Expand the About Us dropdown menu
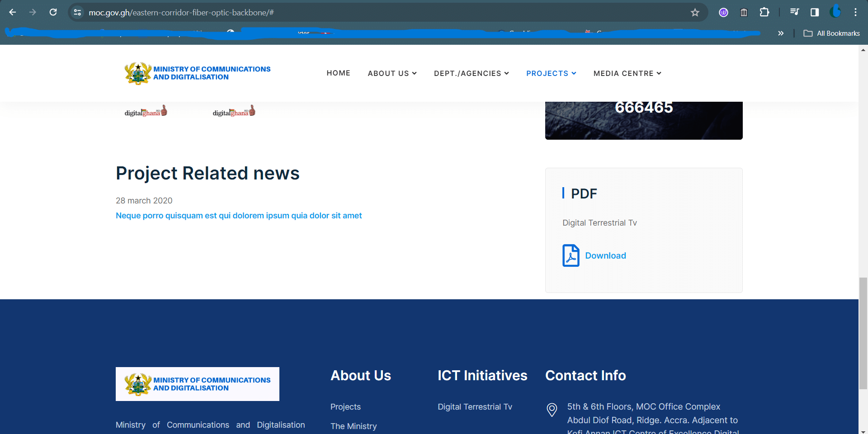868x434 pixels. (392, 73)
